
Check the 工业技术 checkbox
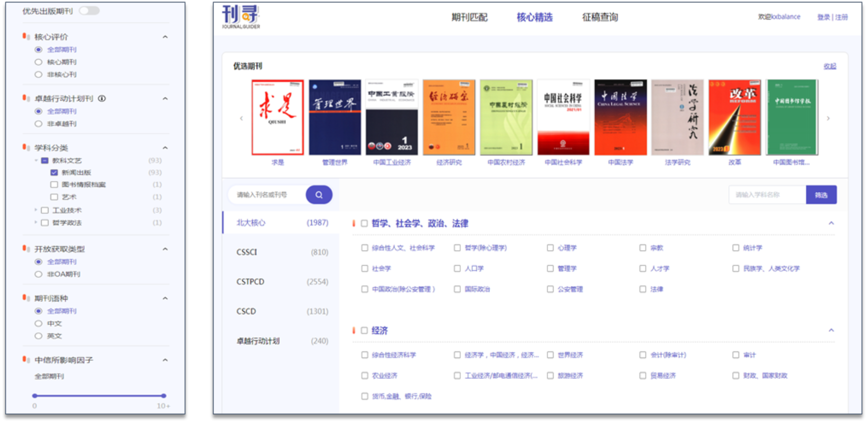[x=45, y=210]
